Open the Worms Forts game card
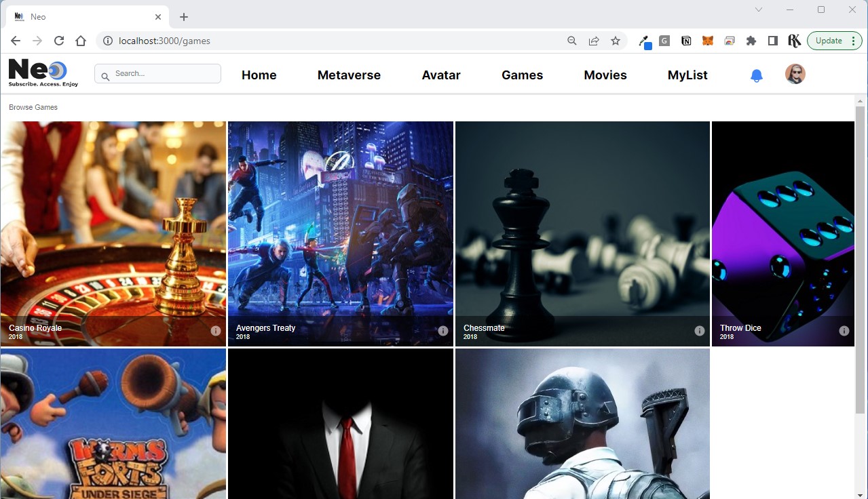The image size is (868, 499). tap(113, 424)
